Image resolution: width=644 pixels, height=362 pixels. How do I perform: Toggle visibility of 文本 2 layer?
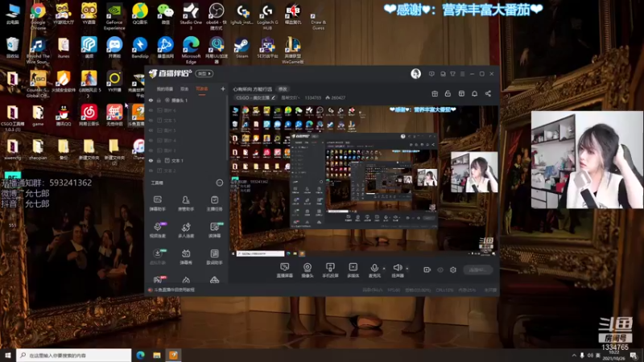pos(151,171)
